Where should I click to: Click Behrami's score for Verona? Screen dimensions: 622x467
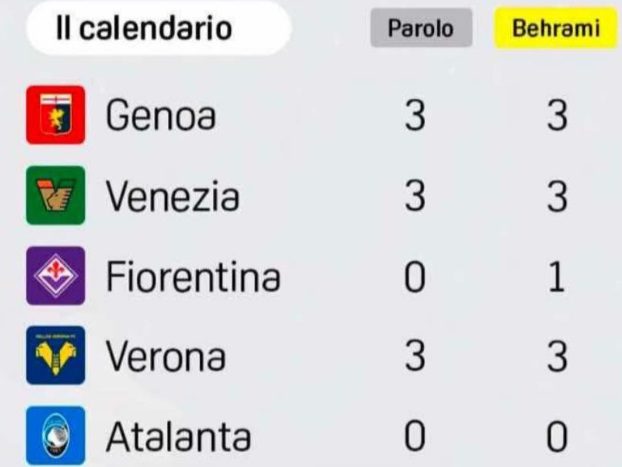click(557, 357)
